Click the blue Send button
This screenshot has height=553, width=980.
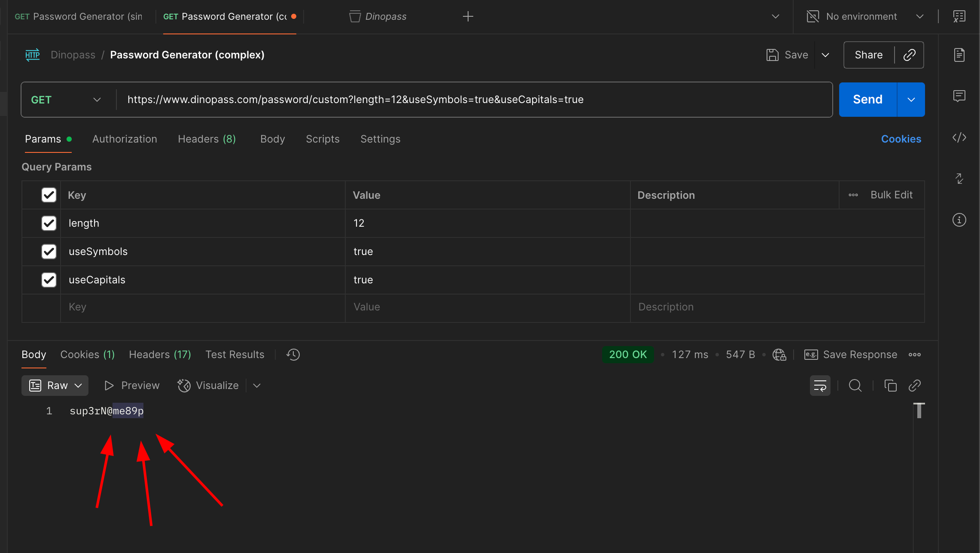(x=867, y=100)
